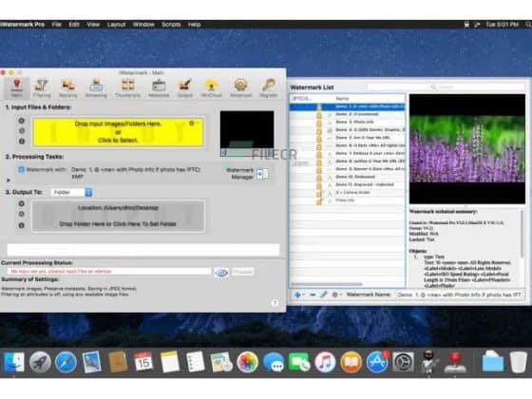This screenshot has width=532, height=399.
Task: Select the Camera Model row in Watermark List
Action: (347, 192)
